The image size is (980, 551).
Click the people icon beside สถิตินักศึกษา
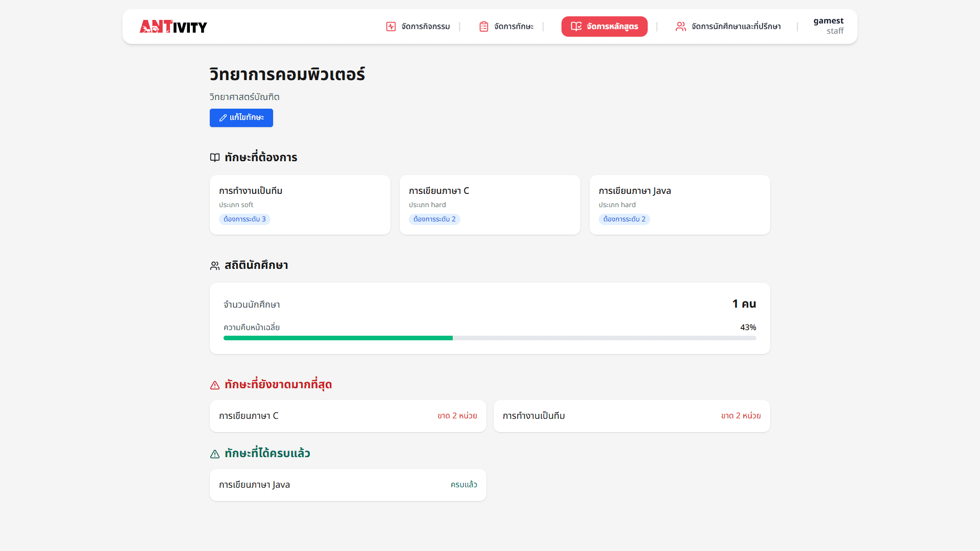coord(215,266)
